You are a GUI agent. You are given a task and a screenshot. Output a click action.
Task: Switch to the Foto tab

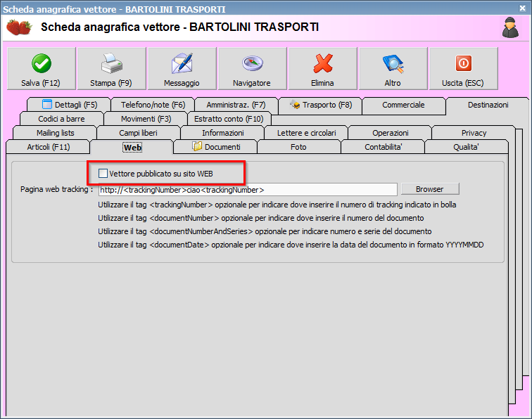pos(298,147)
